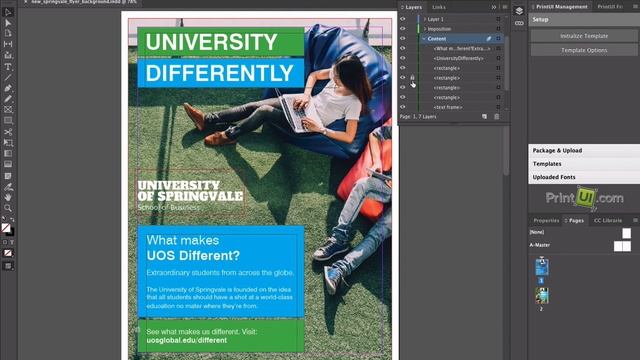Select the Scissors tool
Screen dimensions: 640x360
point(8,132)
